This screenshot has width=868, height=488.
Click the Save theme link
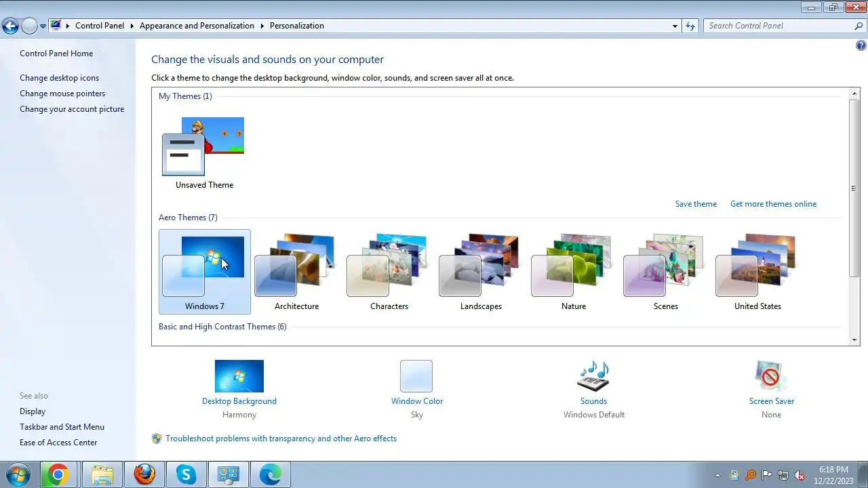click(696, 204)
